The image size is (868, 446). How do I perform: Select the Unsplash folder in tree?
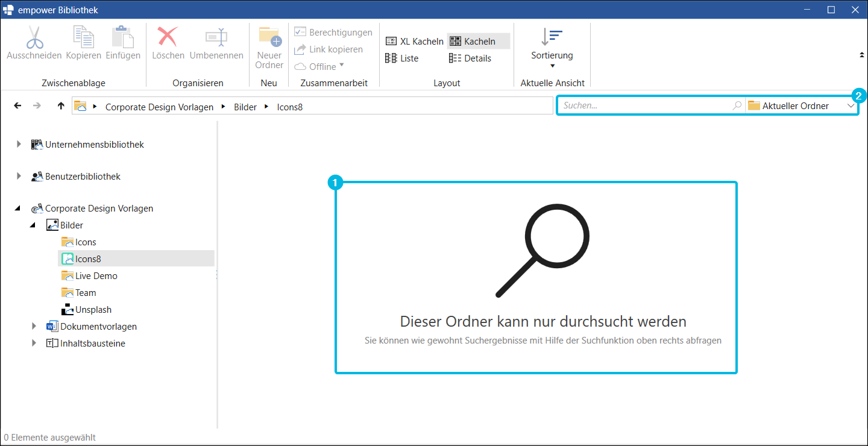[x=86, y=310]
